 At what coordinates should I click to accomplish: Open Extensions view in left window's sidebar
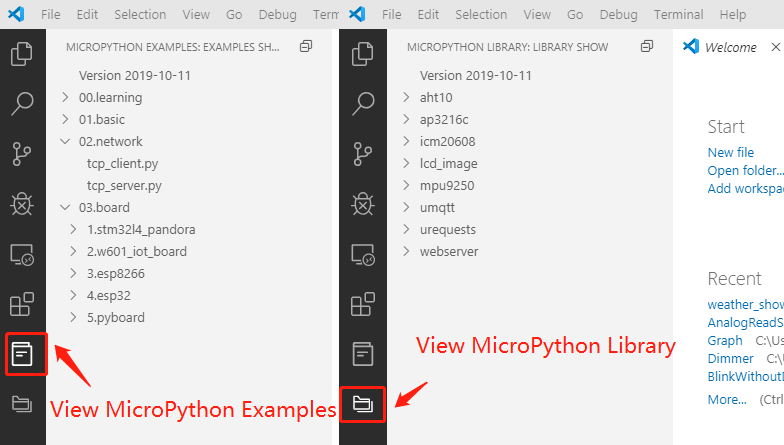(x=22, y=304)
